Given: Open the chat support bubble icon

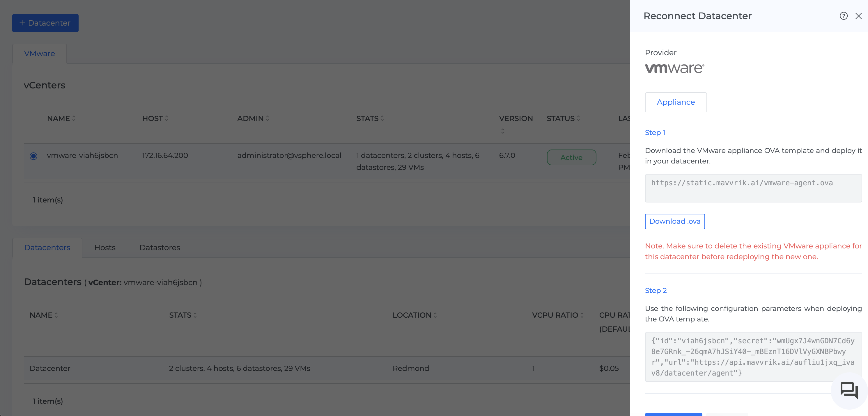Looking at the screenshot, I should click(x=849, y=390).
